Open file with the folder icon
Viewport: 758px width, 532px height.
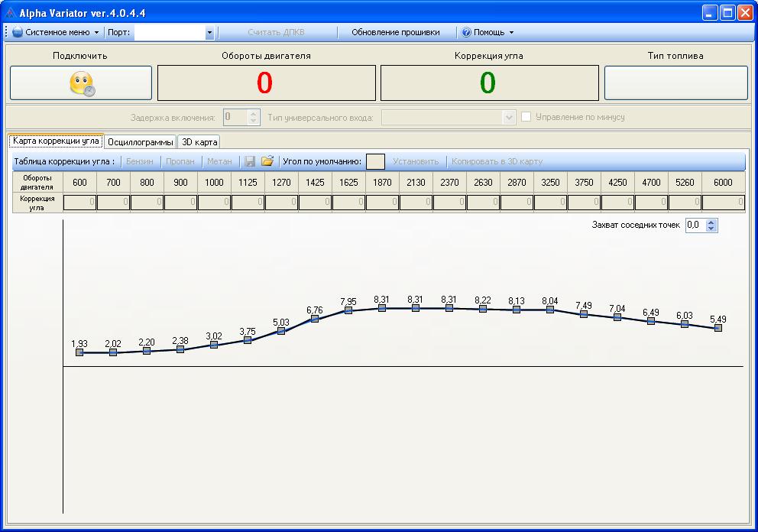[x=267, y=161]
